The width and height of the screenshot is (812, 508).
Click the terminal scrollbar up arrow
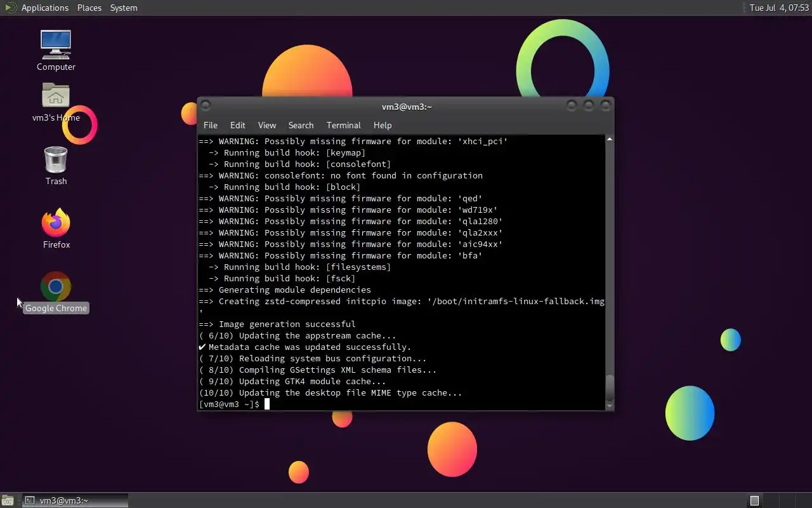point(610,139)
